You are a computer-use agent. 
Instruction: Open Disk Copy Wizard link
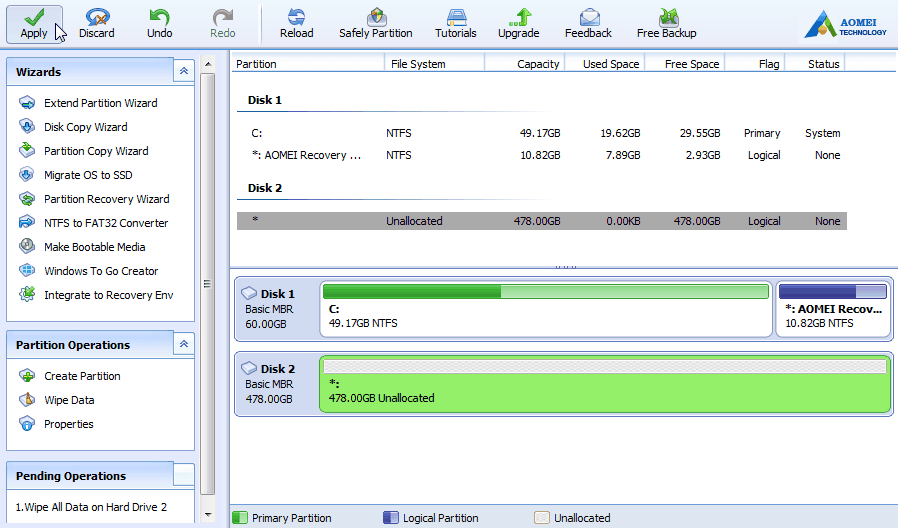(86, 127)
